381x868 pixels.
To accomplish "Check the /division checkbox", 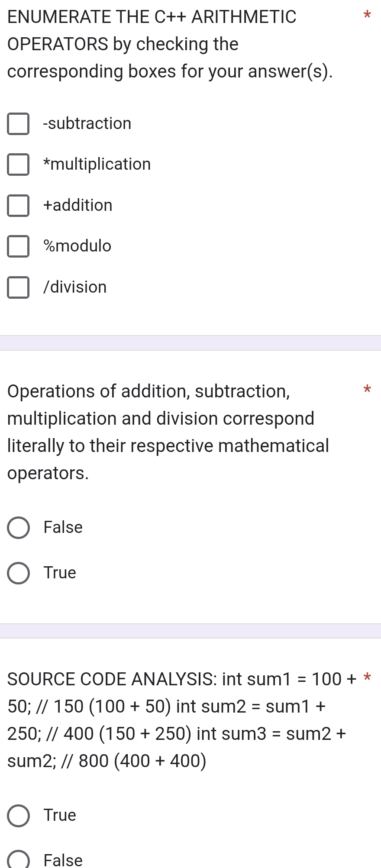I will (x=18, y=287).
